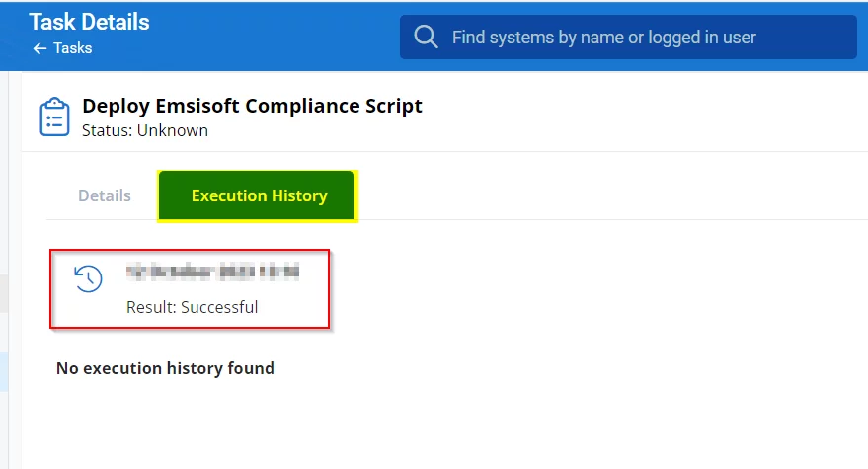Click the No execution history found message
Image resolution: width=868 pixels, height=469 pixels.
[x=165, y=368]
